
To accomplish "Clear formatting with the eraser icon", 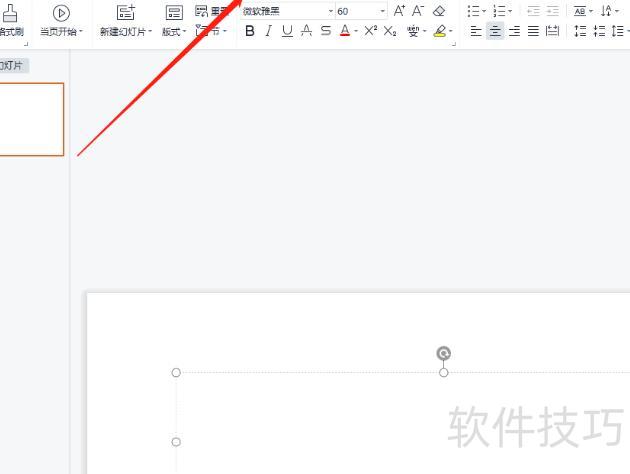I will pos(439,11).
